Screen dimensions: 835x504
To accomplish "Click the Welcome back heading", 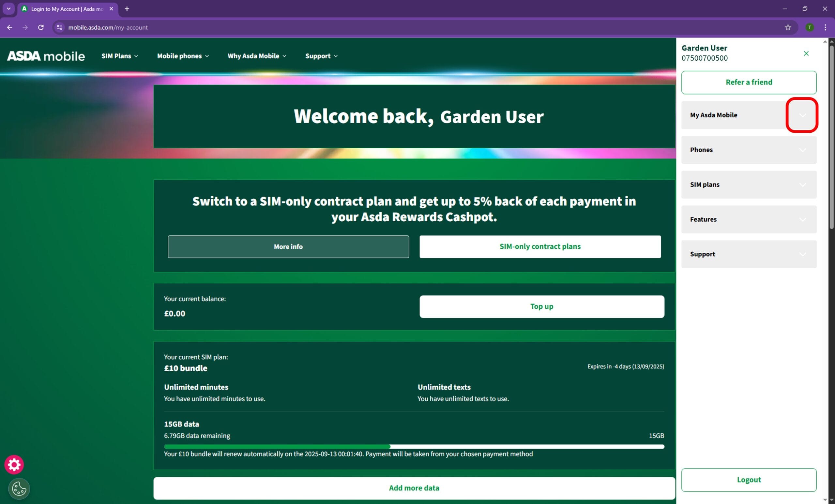I will pos(418,116).
